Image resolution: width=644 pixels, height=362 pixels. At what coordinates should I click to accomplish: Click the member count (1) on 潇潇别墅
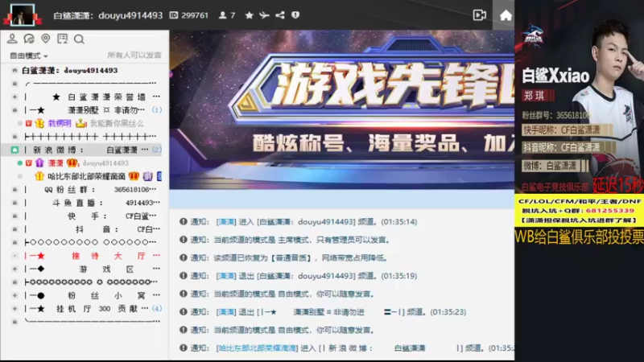(x=157, y=110)
